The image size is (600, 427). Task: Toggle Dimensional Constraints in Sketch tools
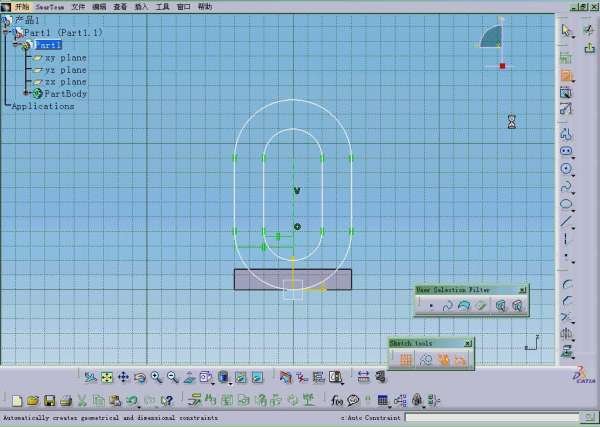pos(461,360)
